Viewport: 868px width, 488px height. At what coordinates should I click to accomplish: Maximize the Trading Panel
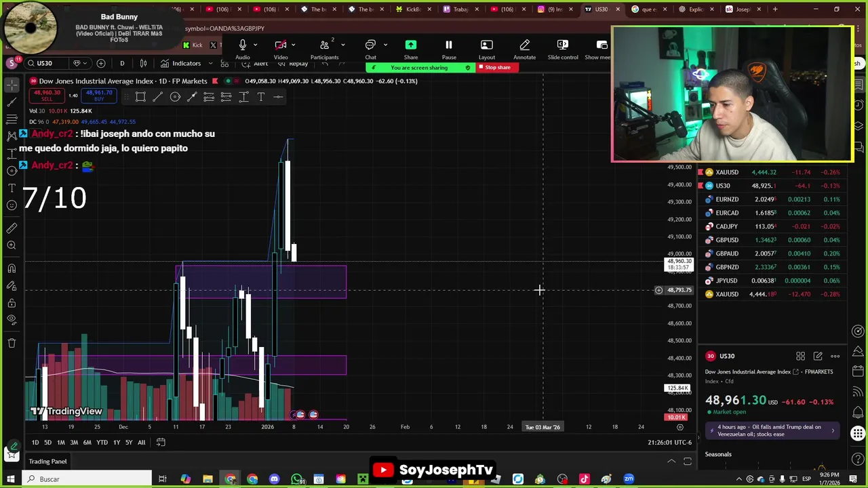688,462
